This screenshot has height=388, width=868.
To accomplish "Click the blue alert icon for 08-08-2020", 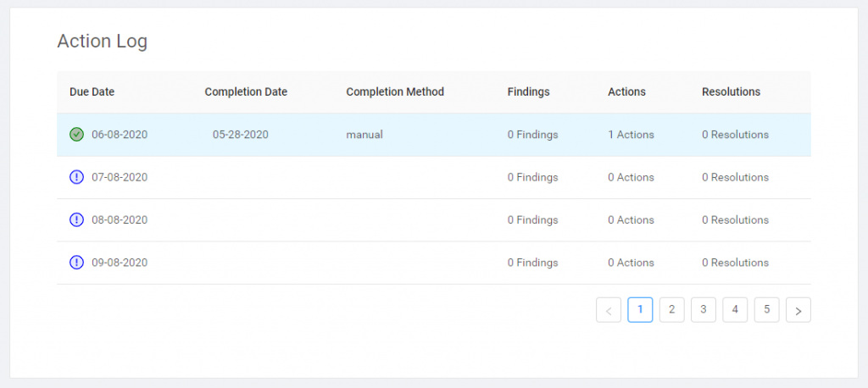I will tap(76, 219).
